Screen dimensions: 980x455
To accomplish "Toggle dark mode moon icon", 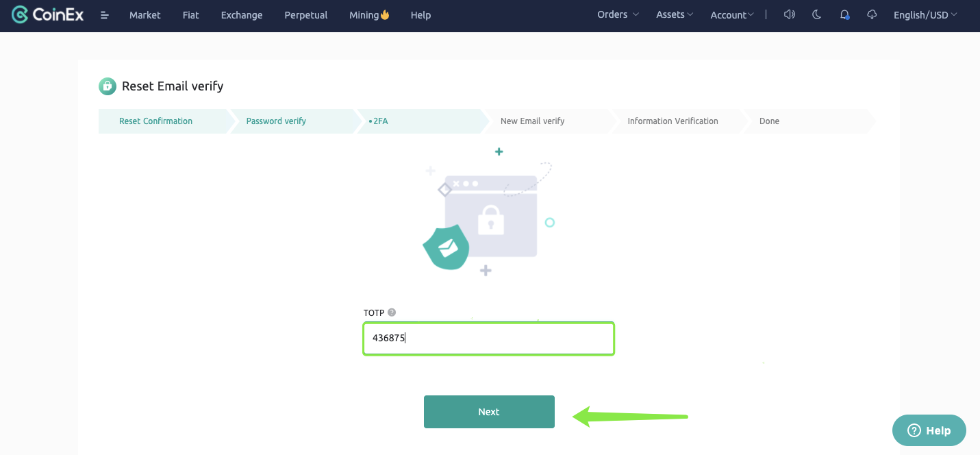I will (816, 14).
